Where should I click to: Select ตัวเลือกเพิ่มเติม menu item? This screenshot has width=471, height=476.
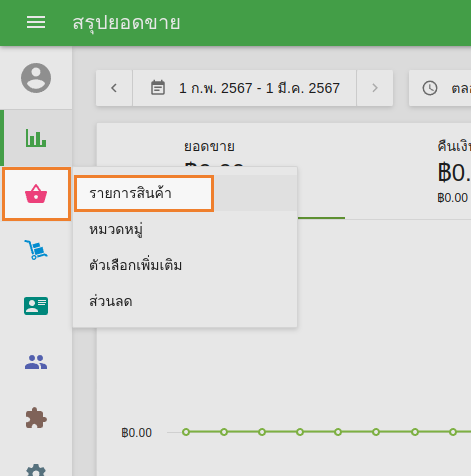[x=185, y=265]
